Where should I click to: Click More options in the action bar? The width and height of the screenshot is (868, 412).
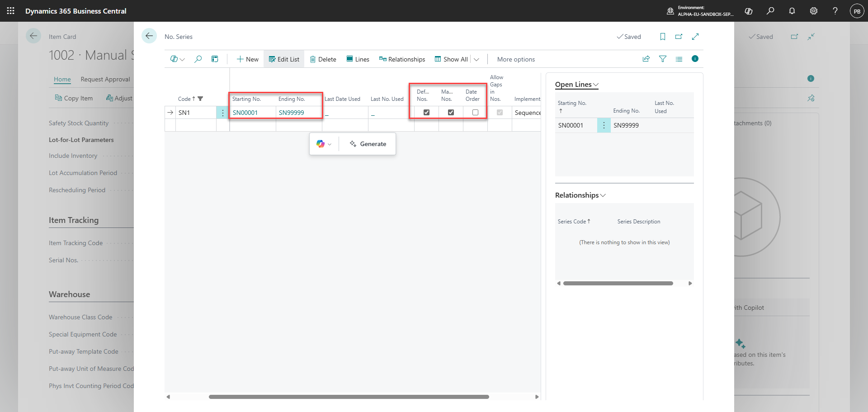click(516, 59)
